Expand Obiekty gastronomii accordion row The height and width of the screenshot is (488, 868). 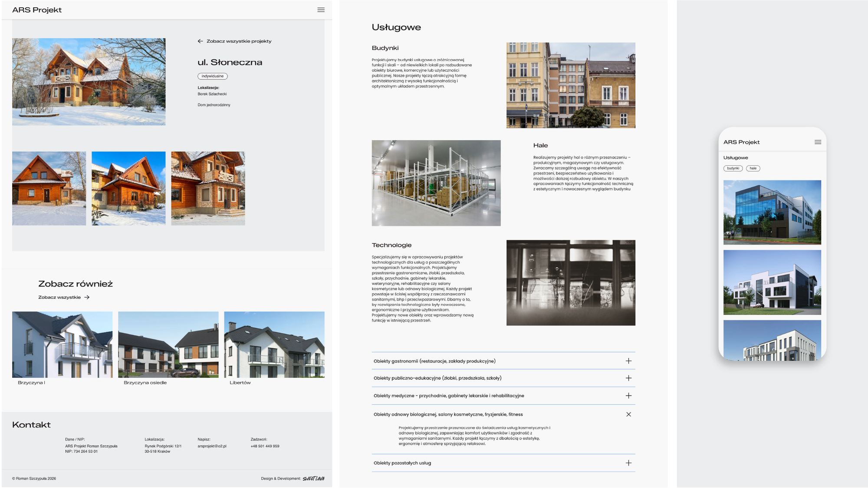tap(503, 361)
